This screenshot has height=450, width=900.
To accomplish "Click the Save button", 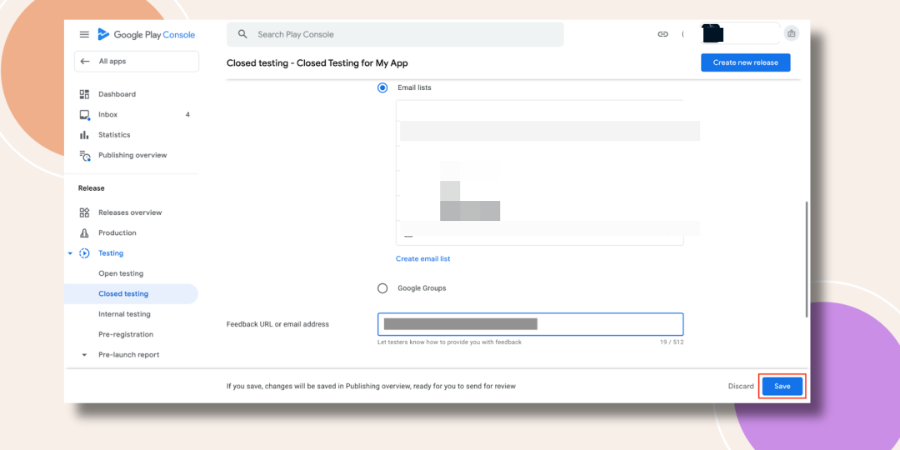I will pyautogui.click(x=782, y=386).
